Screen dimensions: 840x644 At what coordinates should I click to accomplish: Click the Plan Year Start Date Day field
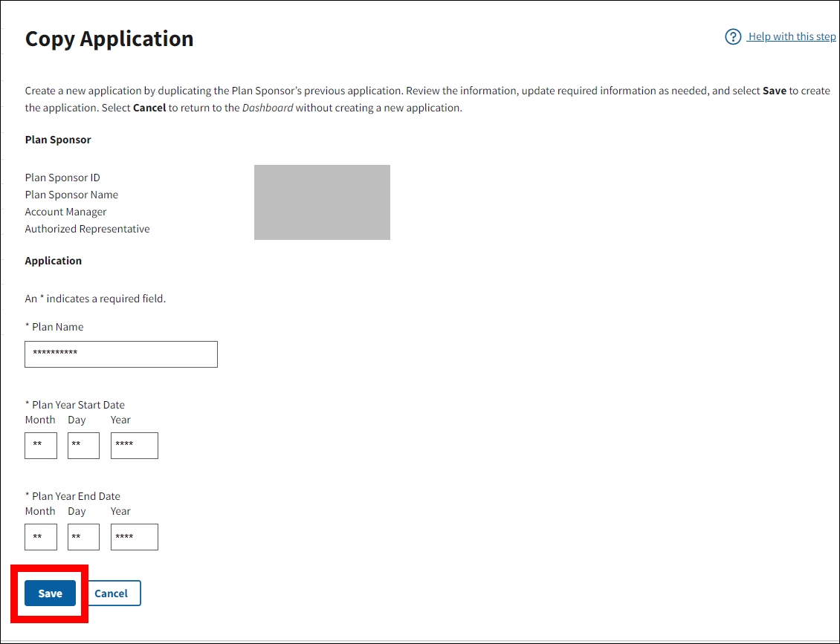coord(83,446)
